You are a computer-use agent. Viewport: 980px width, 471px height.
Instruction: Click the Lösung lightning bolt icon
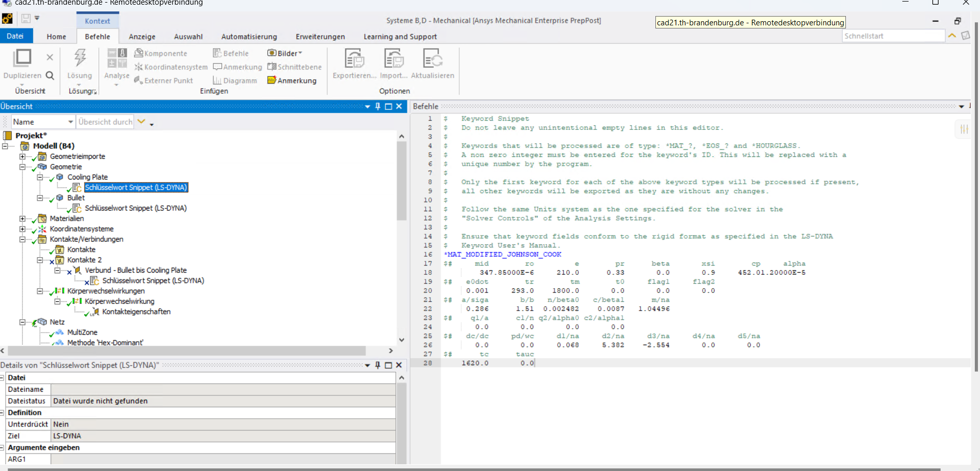click(x=80, y=58)
